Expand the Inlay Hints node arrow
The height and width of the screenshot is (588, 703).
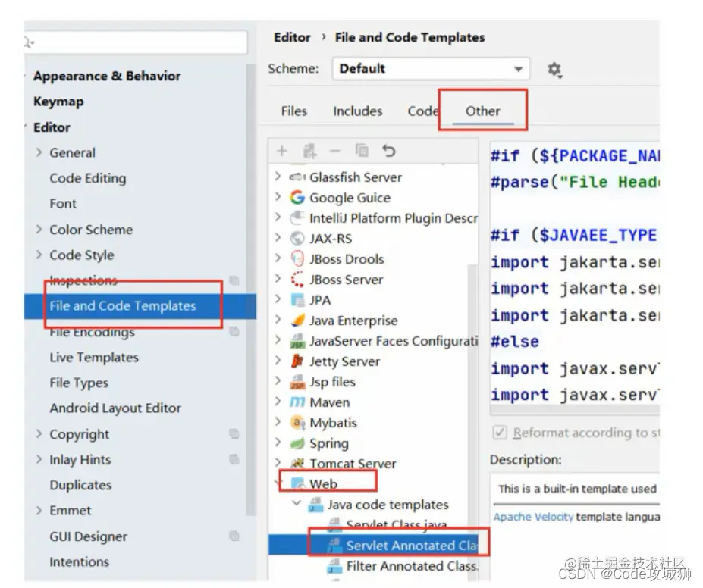click(x=39, y=459)
